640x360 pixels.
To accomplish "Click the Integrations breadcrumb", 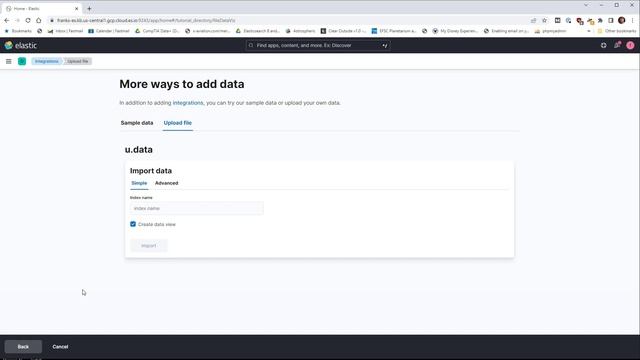I will (47, 61).
